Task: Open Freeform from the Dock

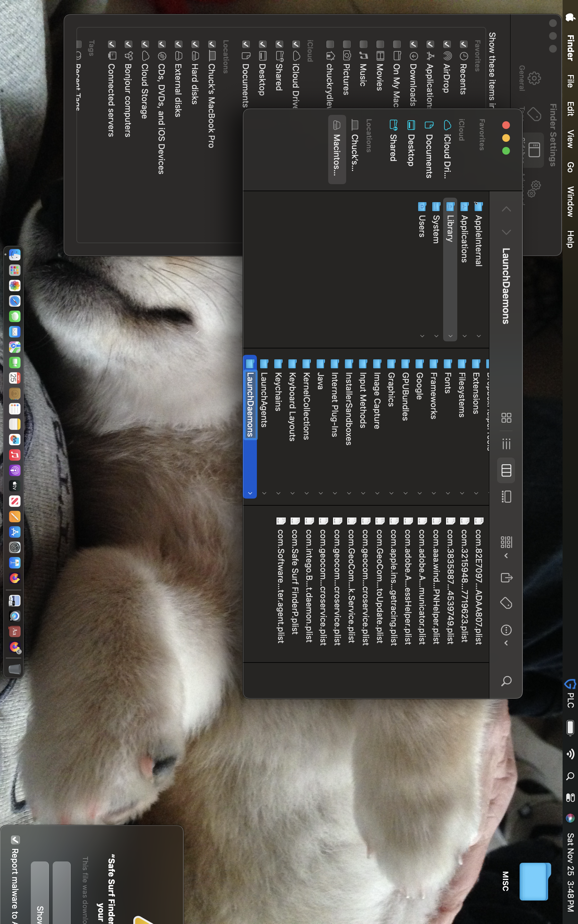Action: (14, 440)
